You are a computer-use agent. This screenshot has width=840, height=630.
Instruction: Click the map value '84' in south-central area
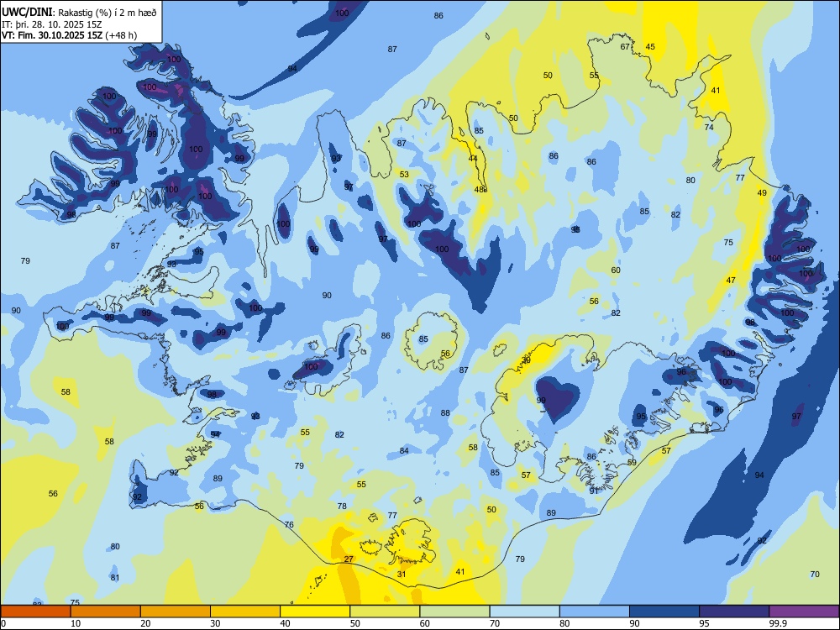(404, 450)
